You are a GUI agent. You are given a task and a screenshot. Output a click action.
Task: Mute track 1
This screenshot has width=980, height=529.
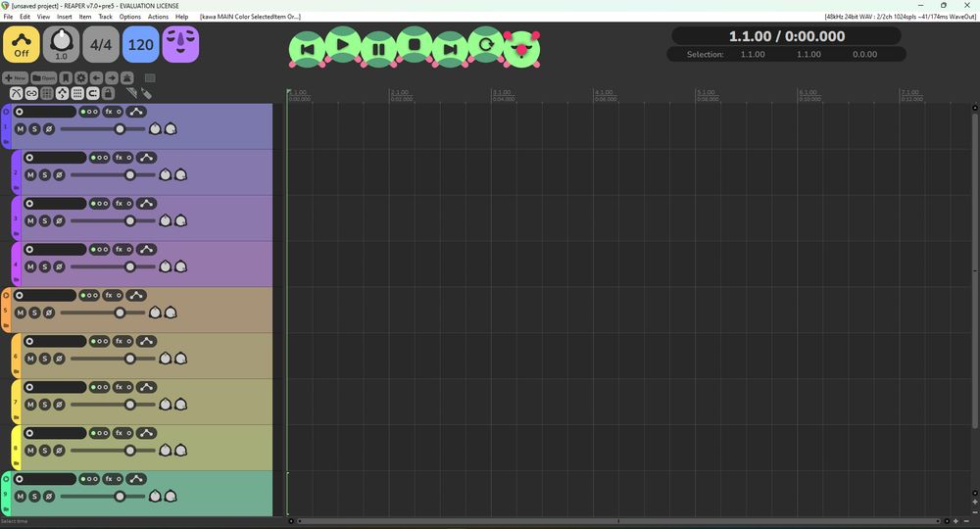click(20, 129)
